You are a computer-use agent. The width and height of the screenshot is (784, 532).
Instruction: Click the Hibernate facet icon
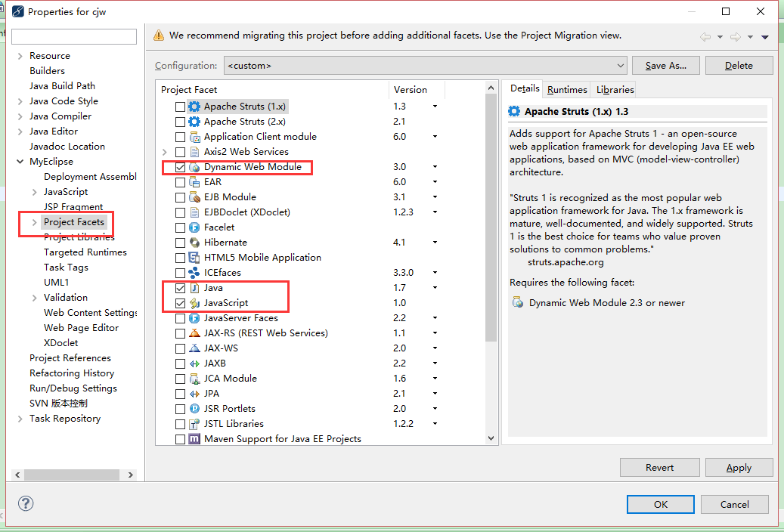[194, 243]
